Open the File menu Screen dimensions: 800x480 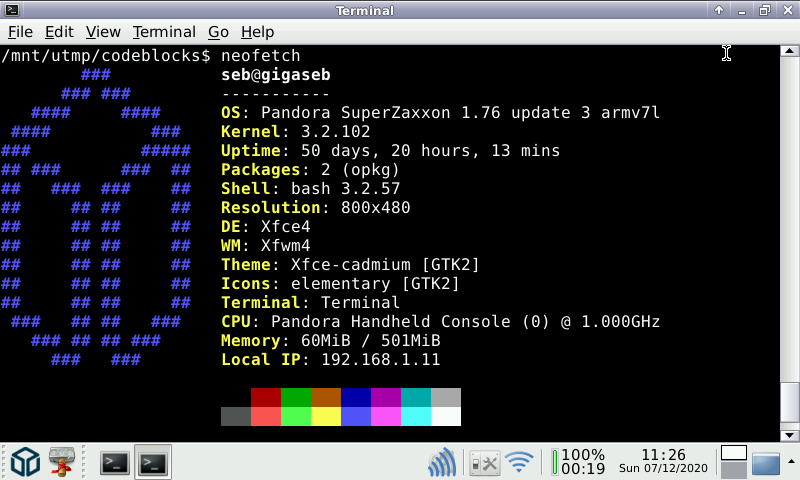(20, 32)
